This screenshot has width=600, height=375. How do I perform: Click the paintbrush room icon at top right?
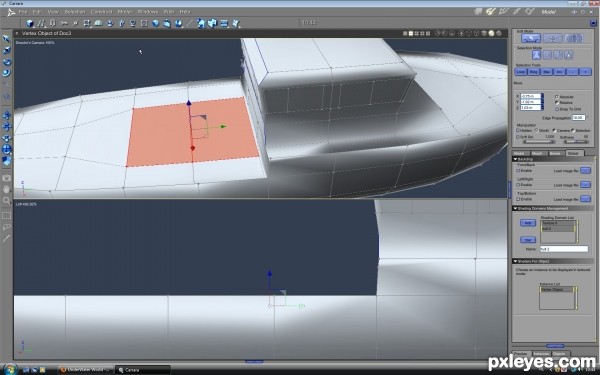tap(516, 12)
